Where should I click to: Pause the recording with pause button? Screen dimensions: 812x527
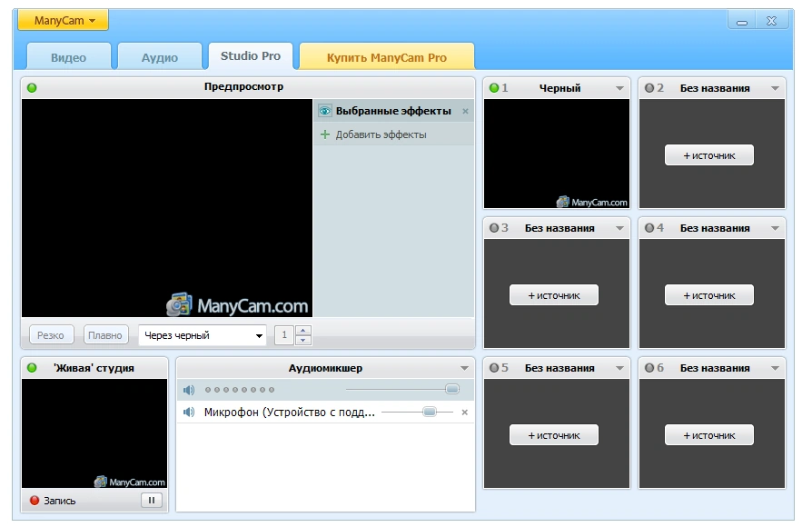click(x=151, y=500)
